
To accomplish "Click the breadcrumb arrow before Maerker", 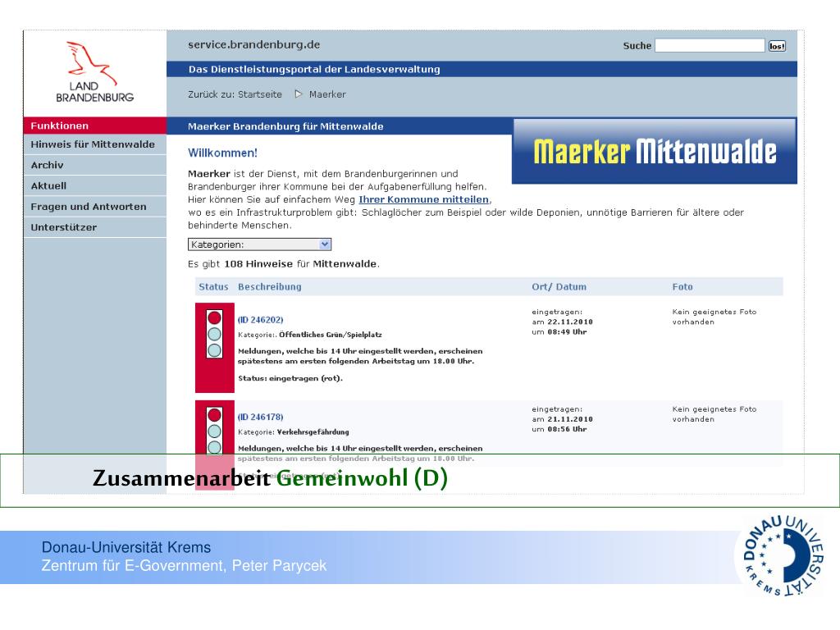I will click(299, 94).
